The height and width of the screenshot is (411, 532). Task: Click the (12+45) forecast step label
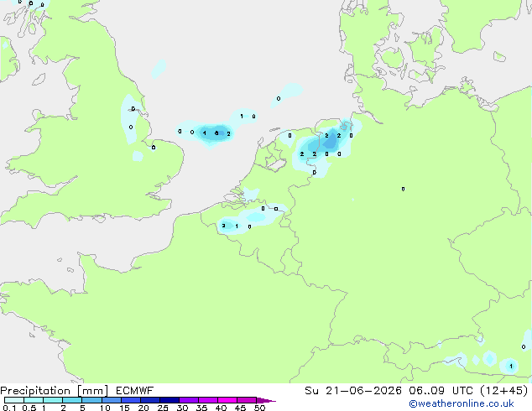click(x=504, y=391)
